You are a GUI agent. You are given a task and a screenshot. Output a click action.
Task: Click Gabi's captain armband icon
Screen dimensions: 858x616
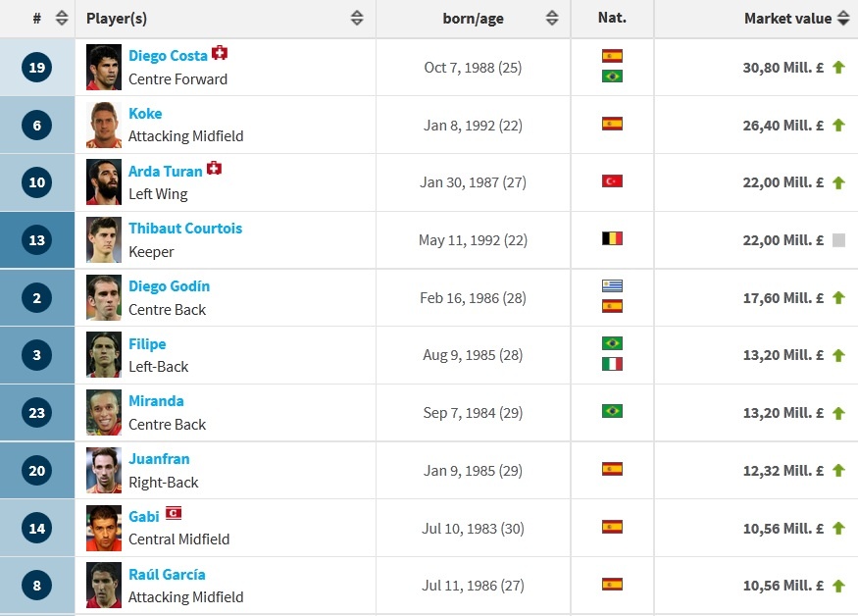174,514
